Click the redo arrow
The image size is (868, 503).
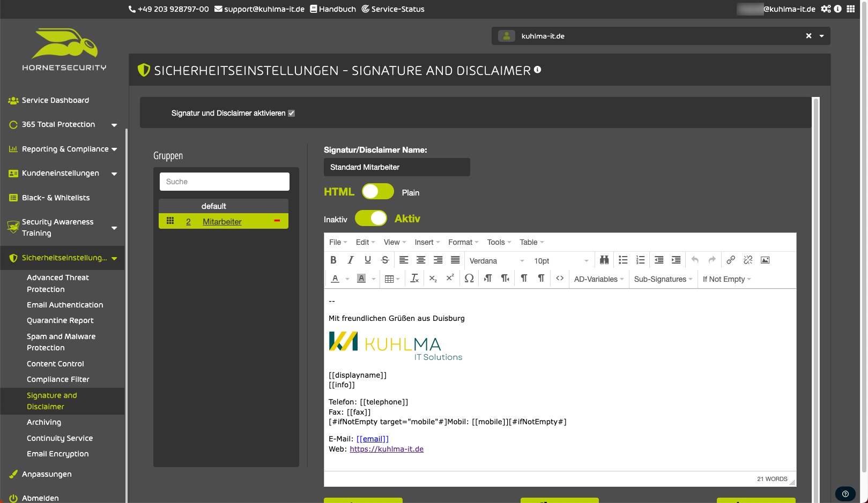[x=712, y=260]
